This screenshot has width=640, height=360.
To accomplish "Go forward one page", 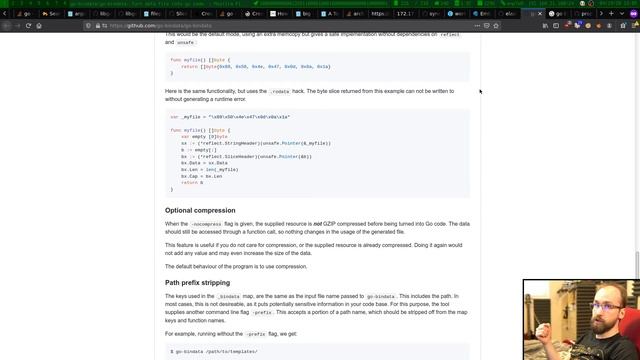I will coord(17,26).
